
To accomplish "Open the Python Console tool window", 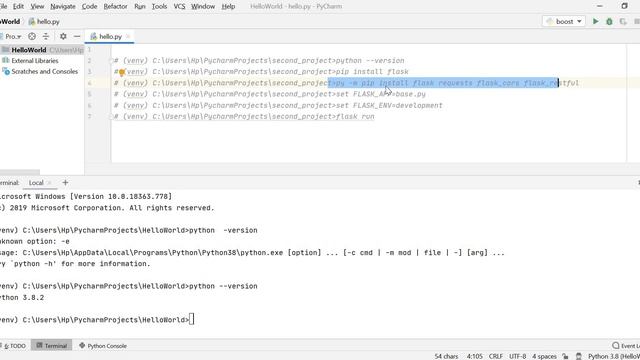I will [x=103, y=346].
